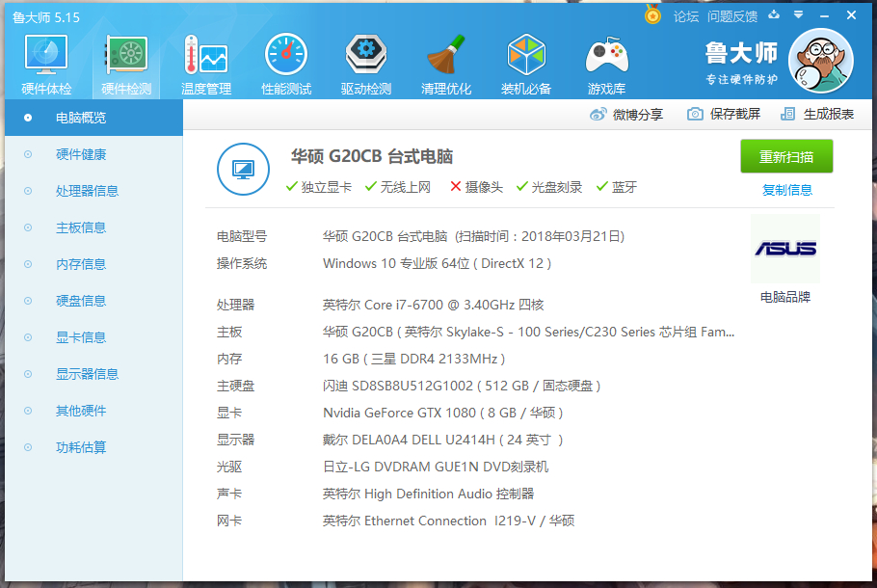Minimize the 鲁大师 window
The image size is (877, 588).
click(824, 15)
